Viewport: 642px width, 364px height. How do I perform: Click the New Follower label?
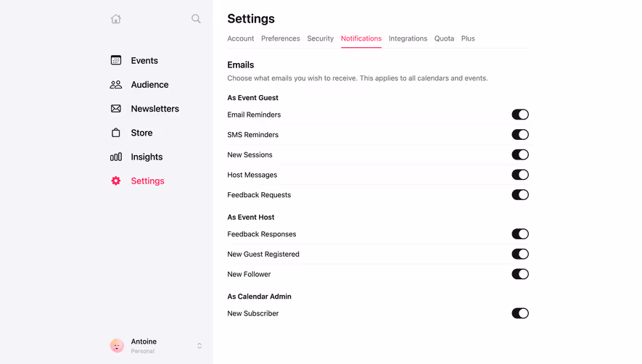point(249,274)
